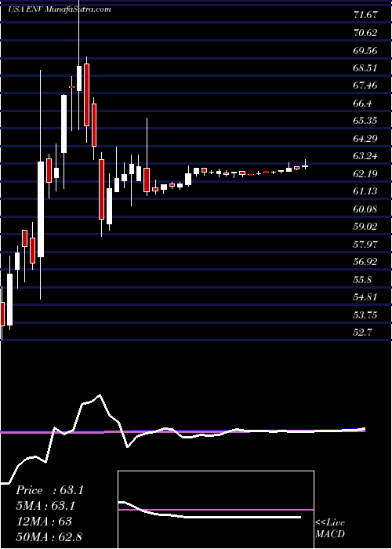
Task: Click the 5MA : 63.1 readout
Action: (x=45, y=506)
